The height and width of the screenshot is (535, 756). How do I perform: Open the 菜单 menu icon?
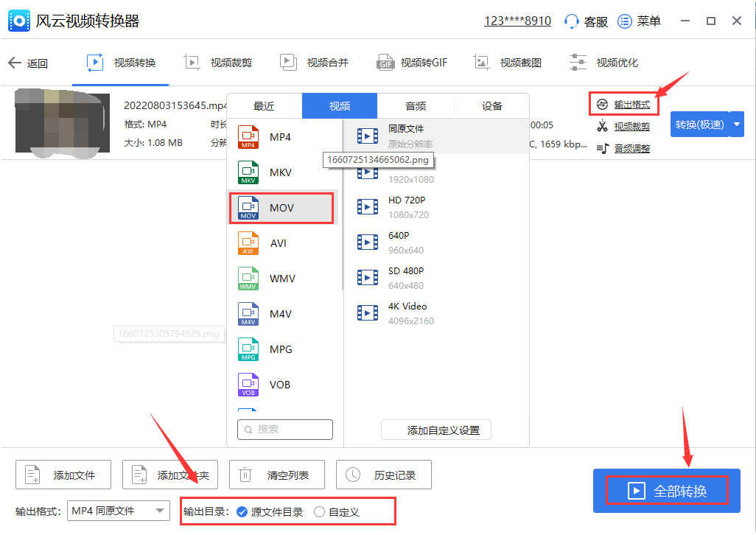point(624,21)
